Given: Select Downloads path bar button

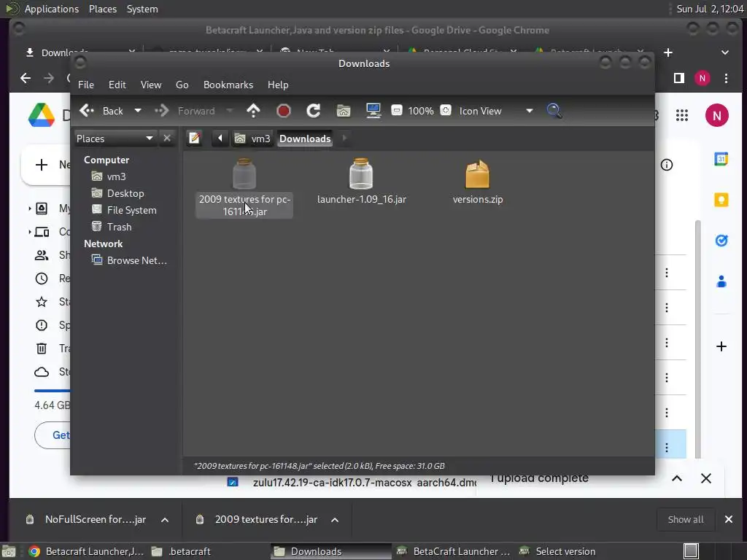Looking at the screenshot, I should (x=305, y=139).
